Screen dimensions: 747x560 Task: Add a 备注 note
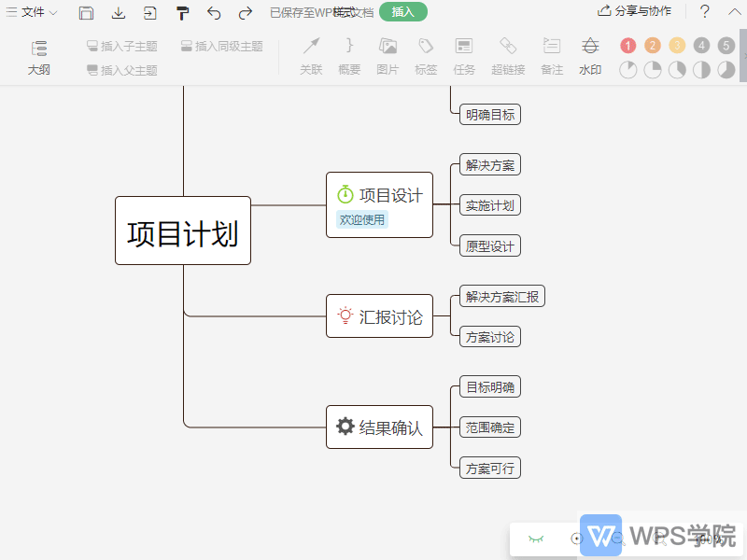pyautogui.click(x=552, y=57)
